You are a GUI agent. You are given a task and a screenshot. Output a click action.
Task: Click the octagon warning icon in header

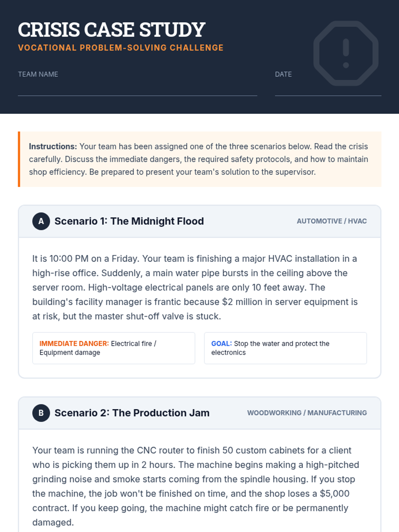(346, 53)
